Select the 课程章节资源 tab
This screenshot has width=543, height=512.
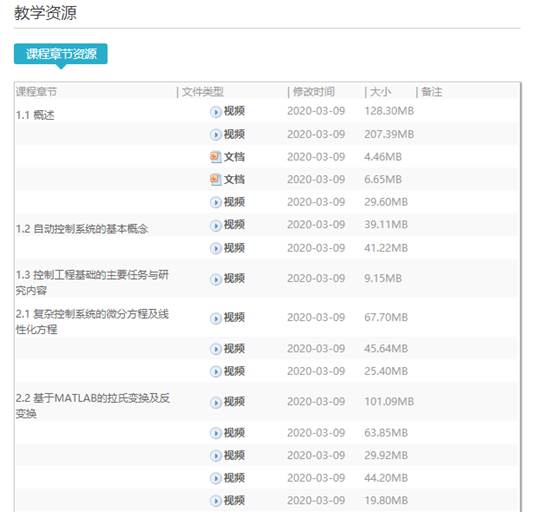click(x=61, y=54)
